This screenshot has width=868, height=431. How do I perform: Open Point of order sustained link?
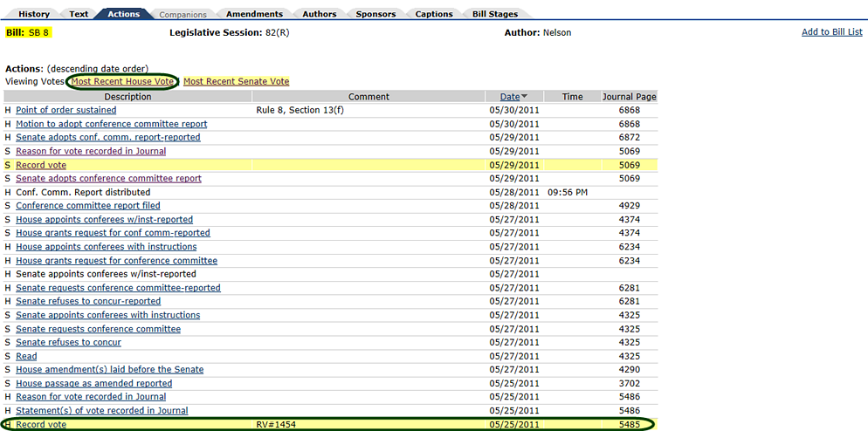coord(65,110)
